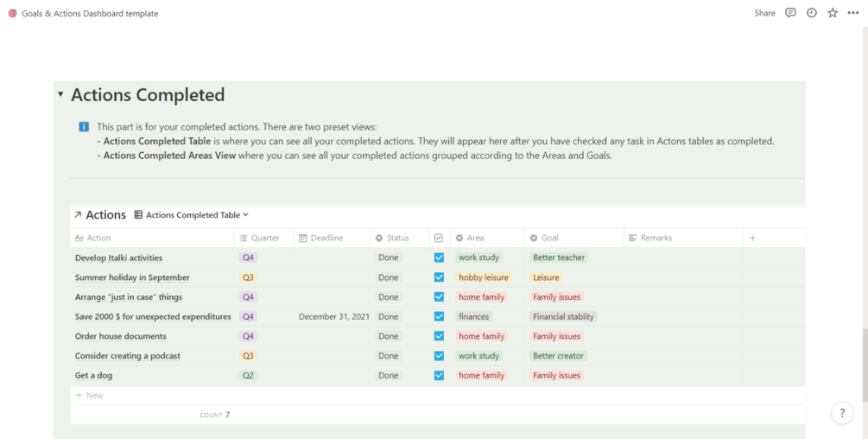Click the Quarter column header
The image size is (868, 439).
[265, 238]
